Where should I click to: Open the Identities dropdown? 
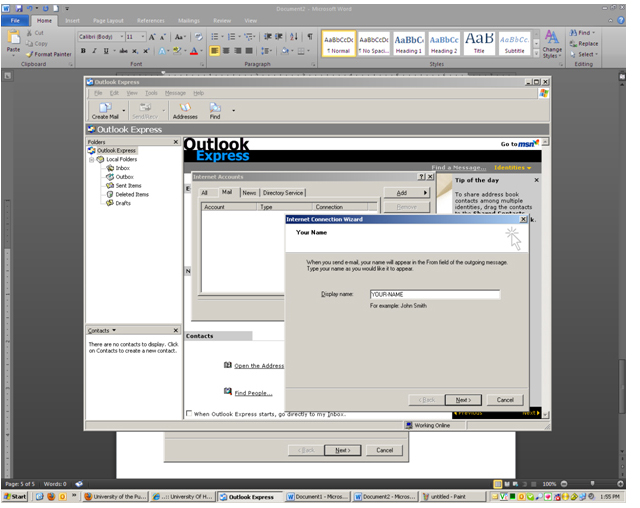(x=513, y=168)
